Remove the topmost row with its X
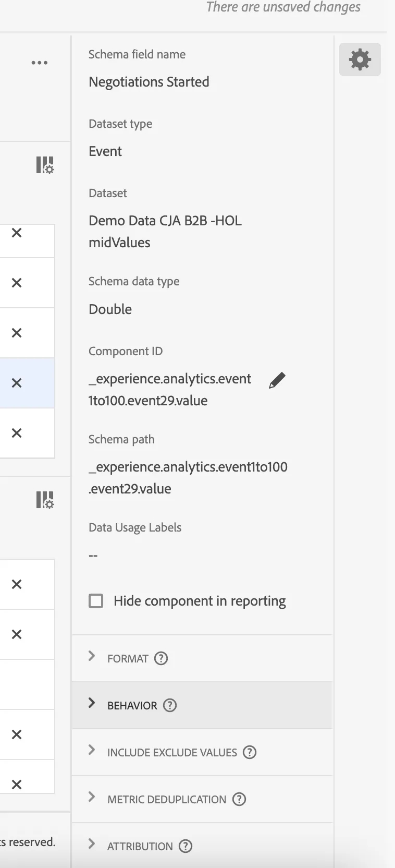 click(17, 233)
